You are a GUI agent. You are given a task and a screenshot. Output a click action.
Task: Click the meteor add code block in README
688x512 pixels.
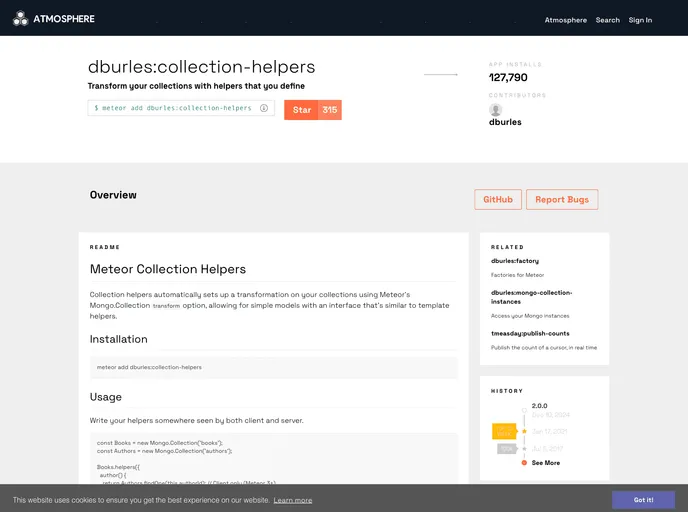[x=273, y=368]
